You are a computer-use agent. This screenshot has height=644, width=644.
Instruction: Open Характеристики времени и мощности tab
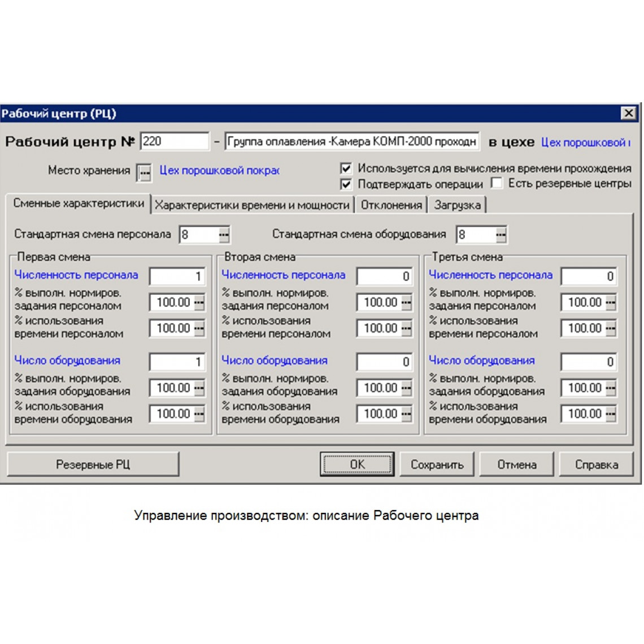coord(252,205)
